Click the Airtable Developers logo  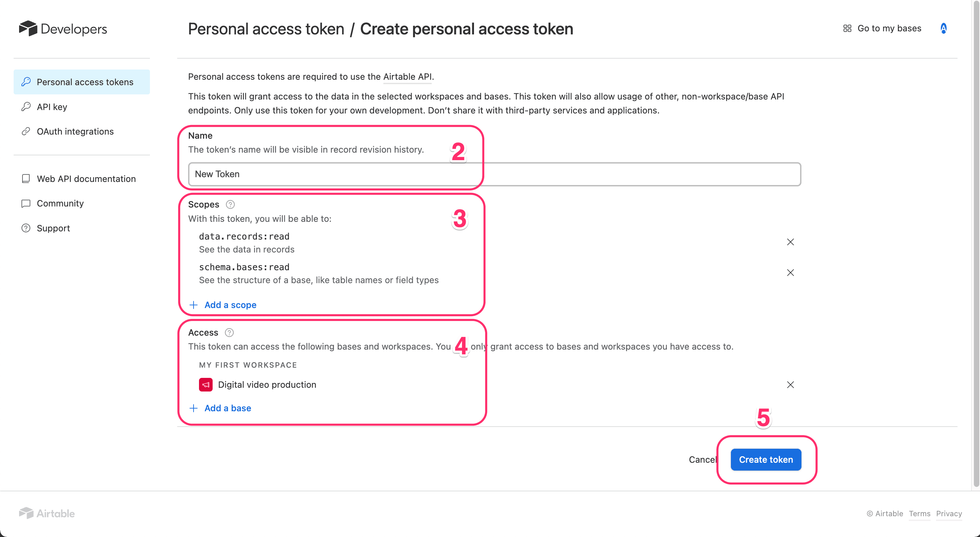pos(63,29)
